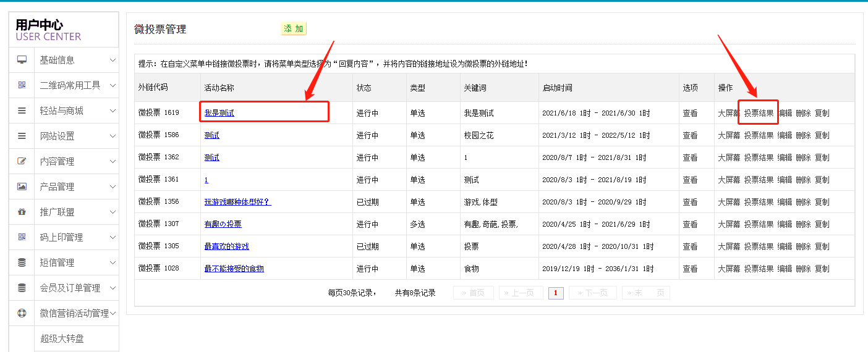Expand the 网站设置 menu chevron
Image resolution: width=868 pixels, height=352 pixels.
(113, 136)
